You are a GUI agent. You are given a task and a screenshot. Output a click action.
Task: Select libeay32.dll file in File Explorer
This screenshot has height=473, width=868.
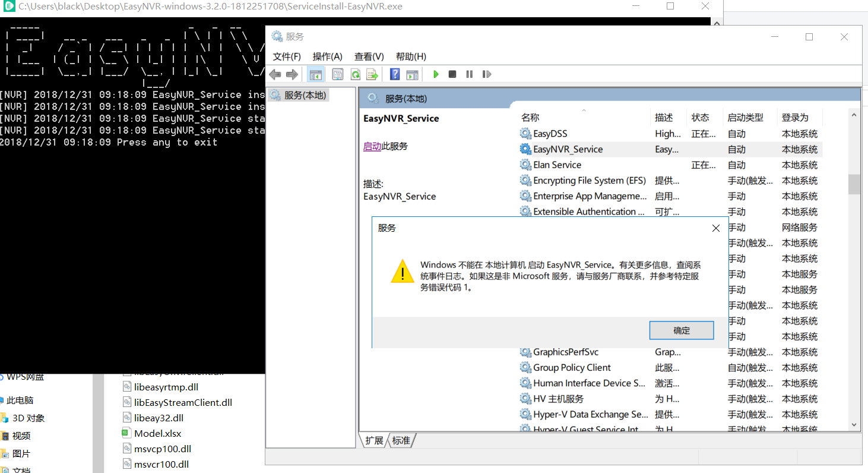(x=159, y=418)
